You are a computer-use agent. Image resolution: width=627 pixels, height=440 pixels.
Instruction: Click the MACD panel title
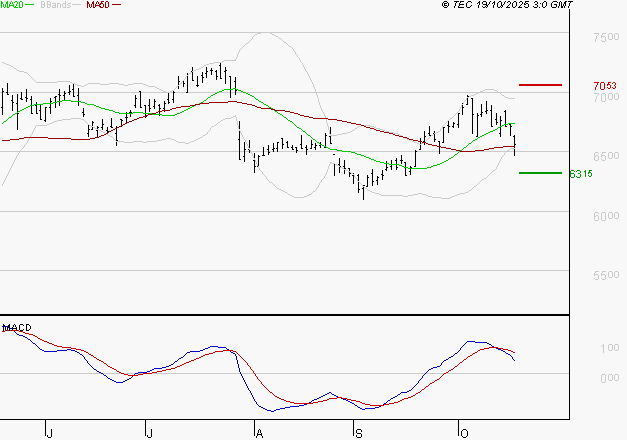pyautogui.click(x=17, y=328)
